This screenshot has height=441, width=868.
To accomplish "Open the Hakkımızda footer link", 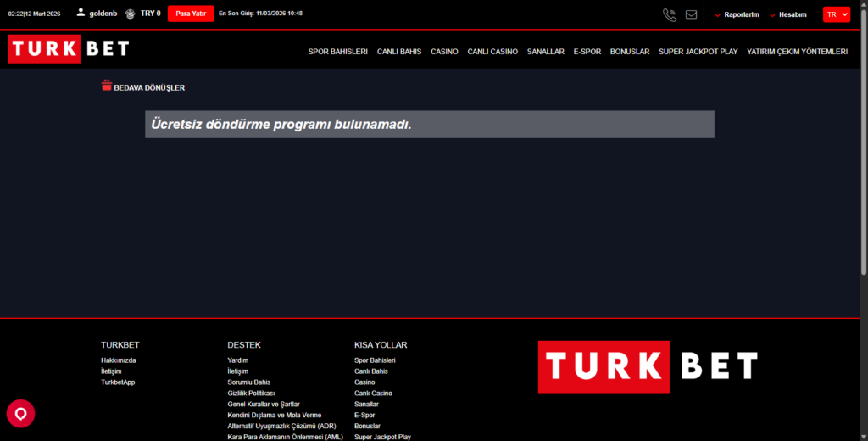I will (x=119, y=360).
